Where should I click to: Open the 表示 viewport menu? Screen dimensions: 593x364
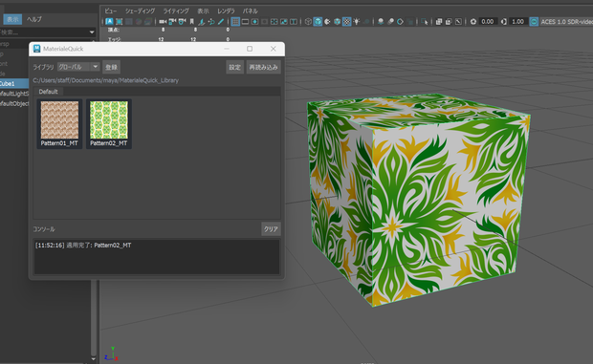203,11
